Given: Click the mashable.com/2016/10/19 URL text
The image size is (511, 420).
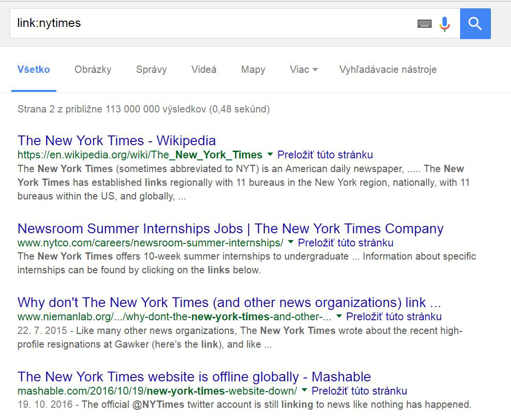Looking at the screenshot, I should point(158,391).
